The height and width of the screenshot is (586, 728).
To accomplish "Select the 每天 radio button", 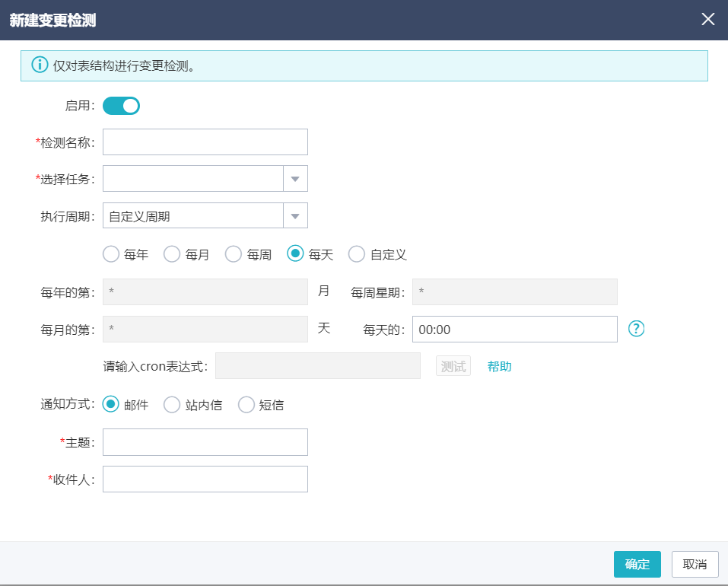I will click(296, 254).
